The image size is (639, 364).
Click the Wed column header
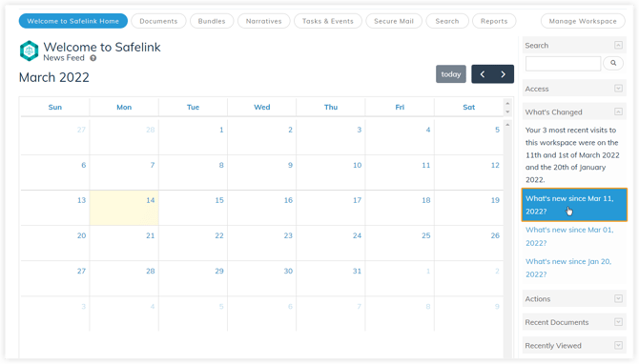pos(261,107)
